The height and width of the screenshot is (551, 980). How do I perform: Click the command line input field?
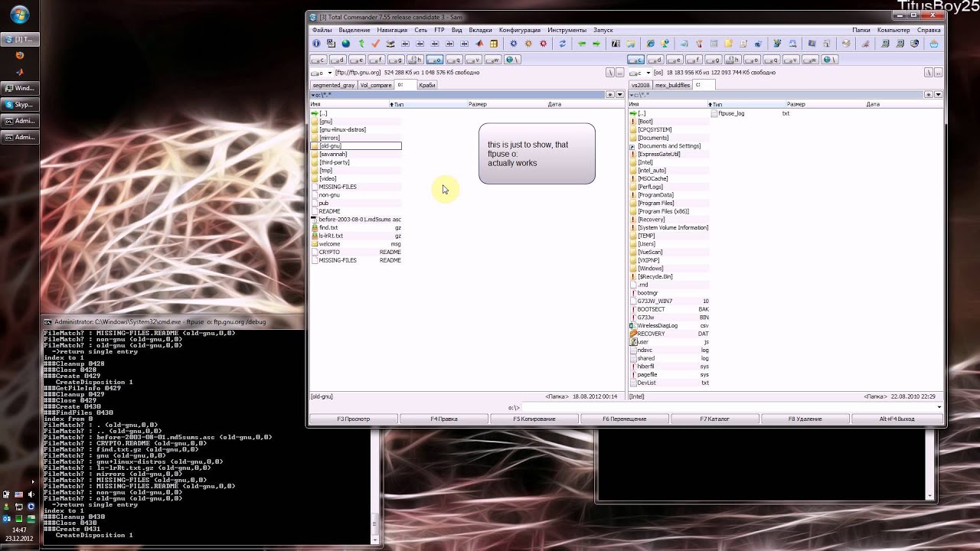pyautogui.click(x=732, y=408)
